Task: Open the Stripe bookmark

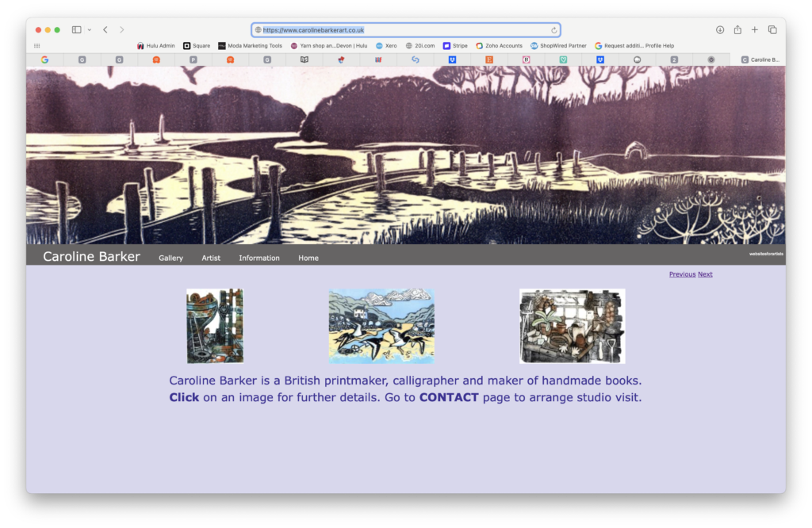Action: (x=455, y=45)
